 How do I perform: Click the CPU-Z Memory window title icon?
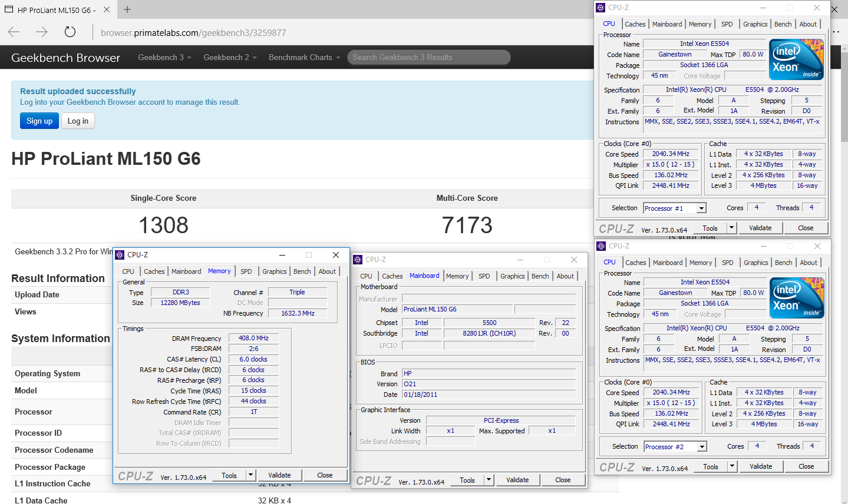coord(120,255)
